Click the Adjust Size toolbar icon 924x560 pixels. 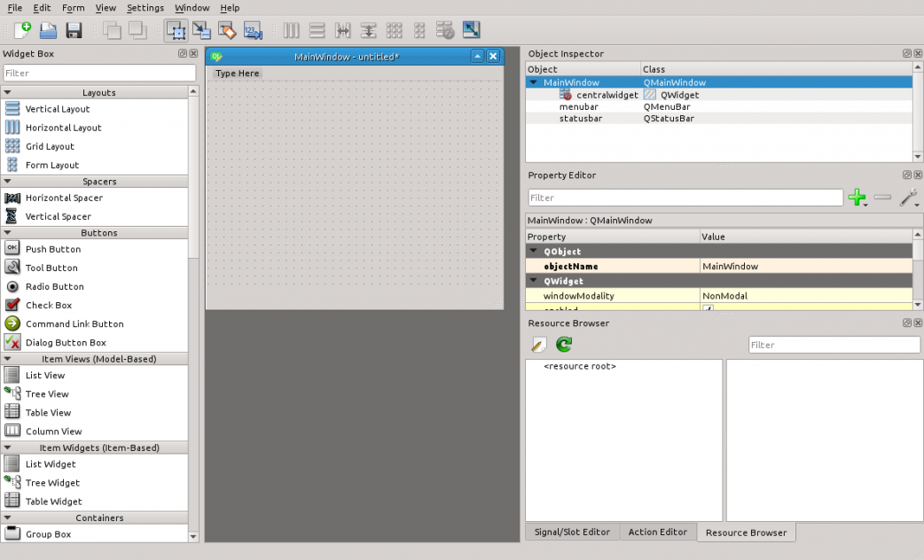[x=471, y=30]
